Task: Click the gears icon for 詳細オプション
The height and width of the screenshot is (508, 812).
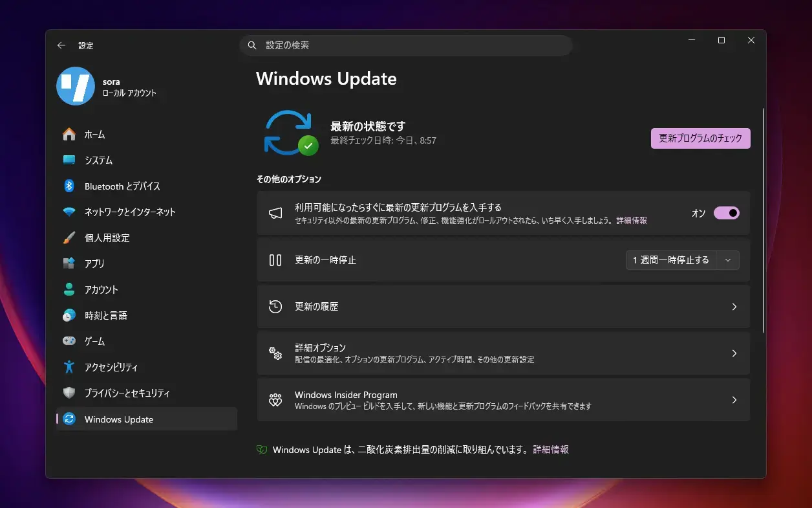Action: pos(275,353)
